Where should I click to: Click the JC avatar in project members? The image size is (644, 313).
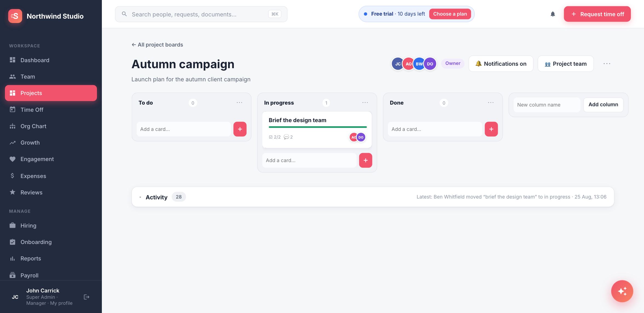[398, 64]
